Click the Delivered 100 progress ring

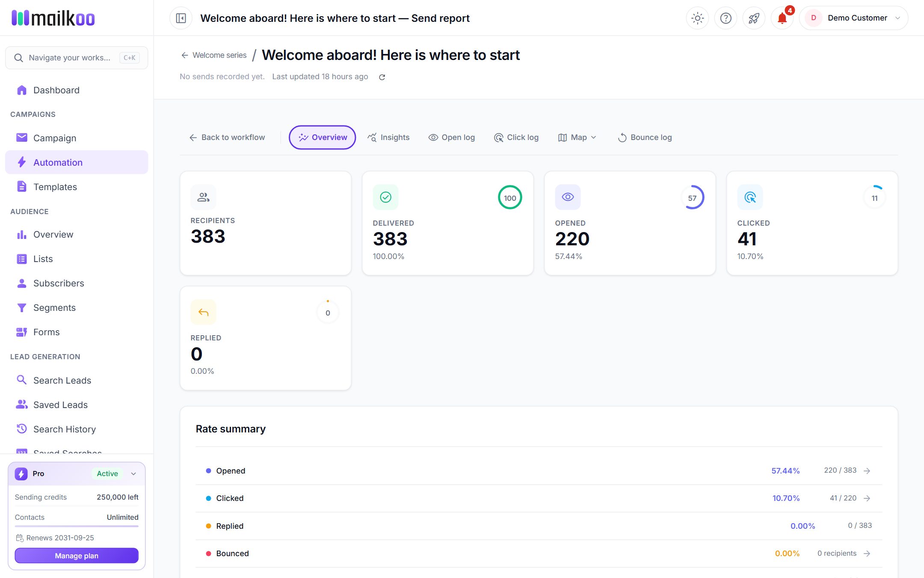click(510, 197)
